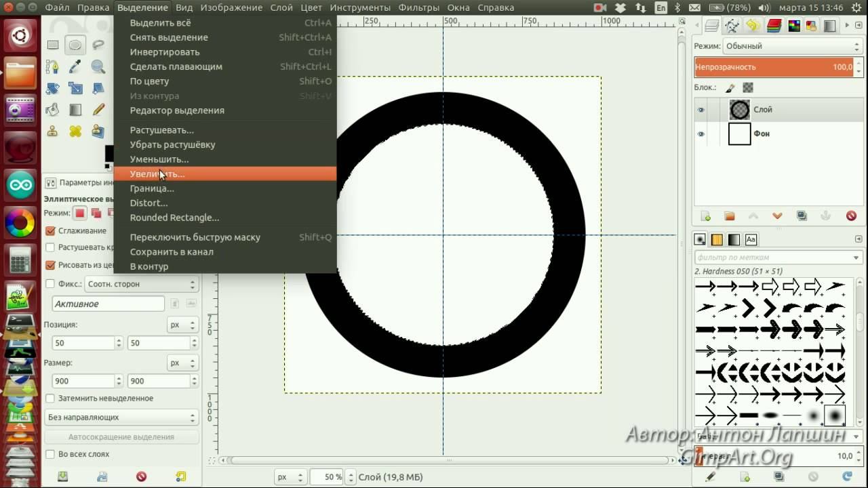
Task: Open the px unit dropdown in status bar
Action: [292, 477]
